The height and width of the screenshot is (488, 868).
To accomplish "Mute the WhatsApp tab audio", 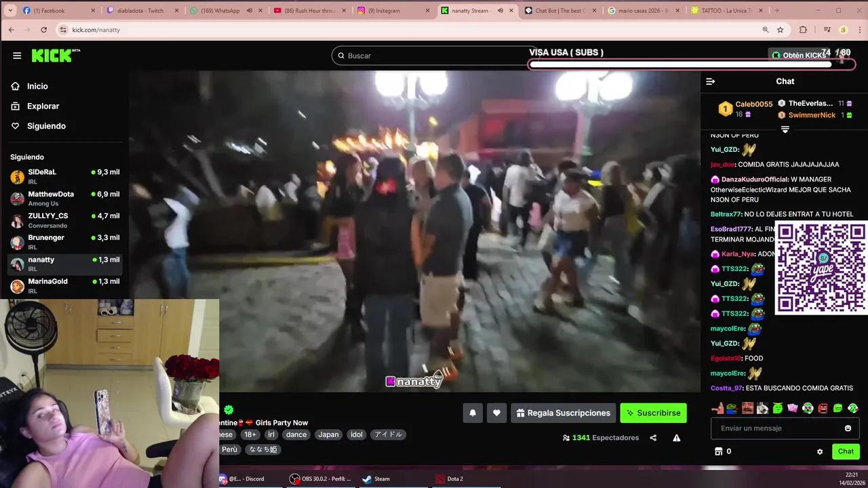I will click(250, 11).
